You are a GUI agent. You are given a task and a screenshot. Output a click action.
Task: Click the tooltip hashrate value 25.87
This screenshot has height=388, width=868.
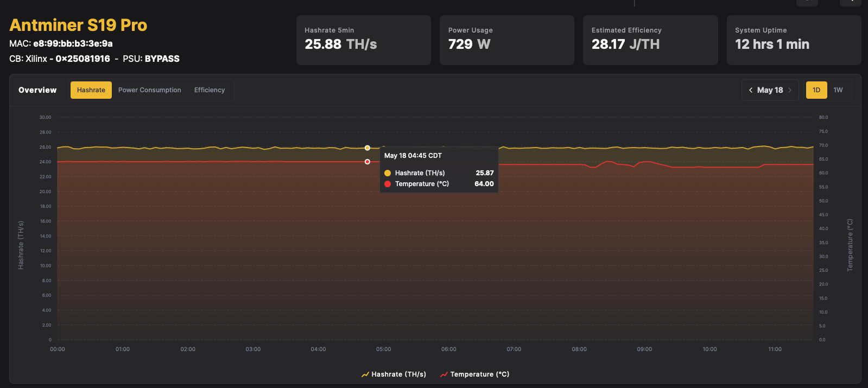pos(485,173)
